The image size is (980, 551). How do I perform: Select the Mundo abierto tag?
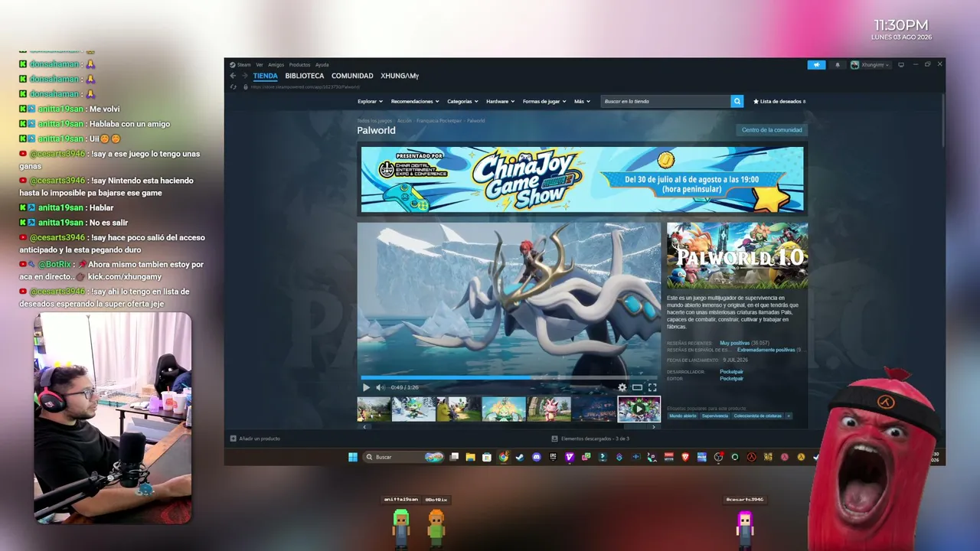click(x=683, y=416)
